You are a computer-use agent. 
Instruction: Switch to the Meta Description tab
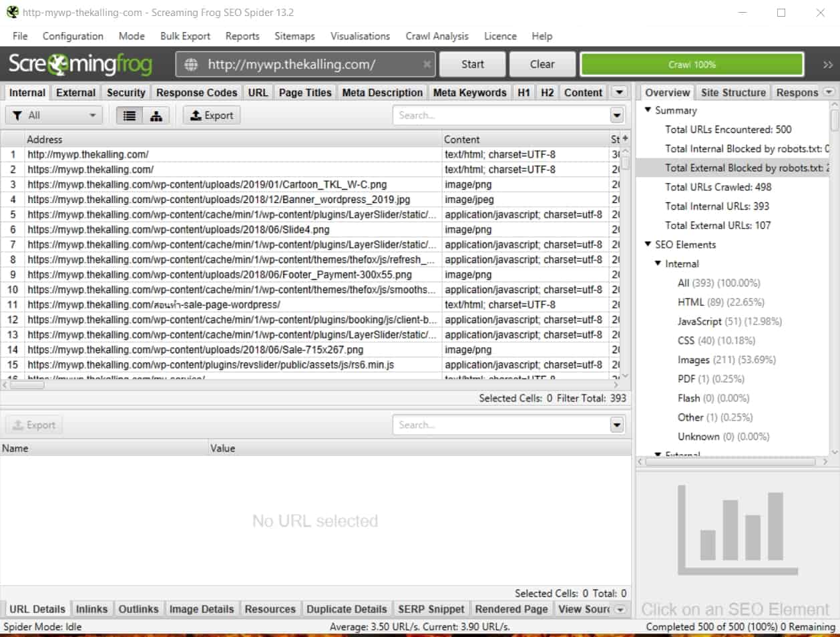[x=382, y=92]
